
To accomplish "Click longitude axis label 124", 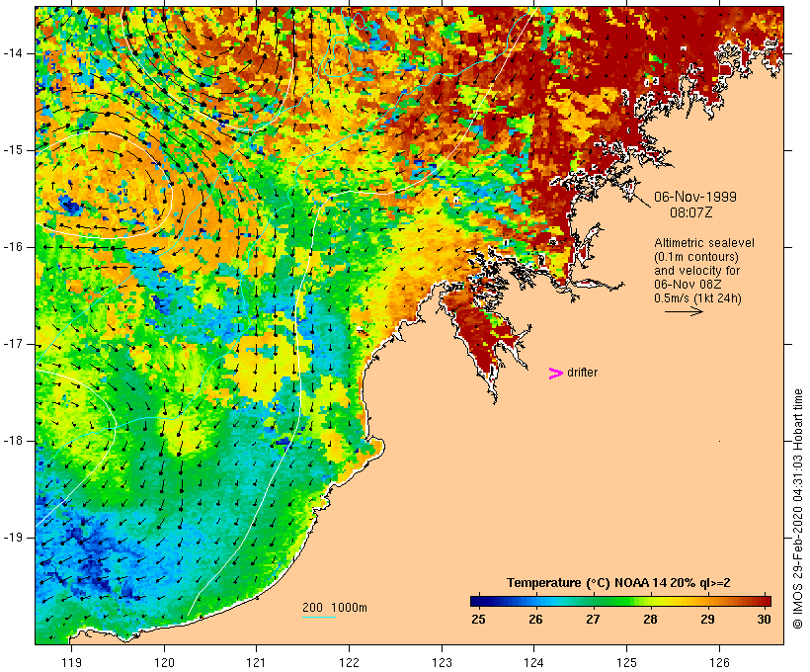I will coord(533,662).
